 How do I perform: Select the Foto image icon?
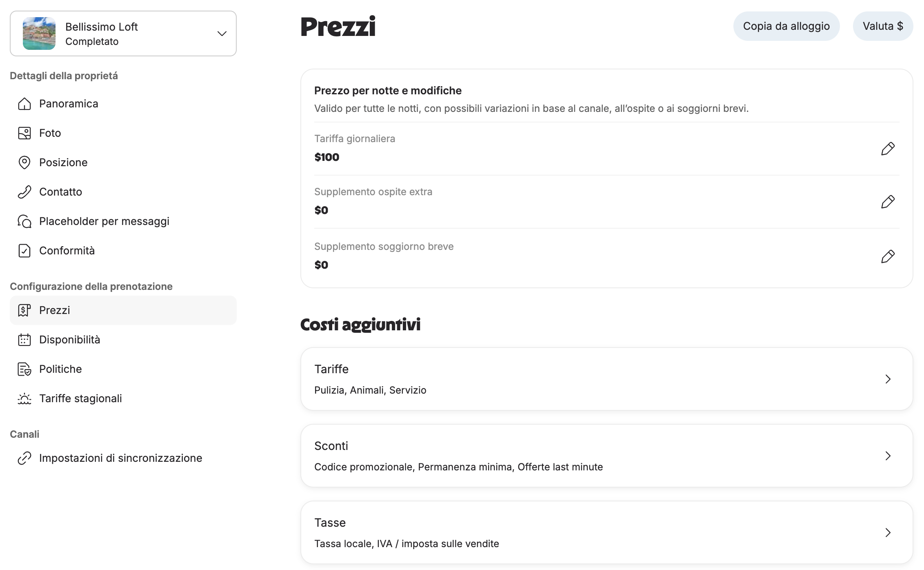pos(24,133)
